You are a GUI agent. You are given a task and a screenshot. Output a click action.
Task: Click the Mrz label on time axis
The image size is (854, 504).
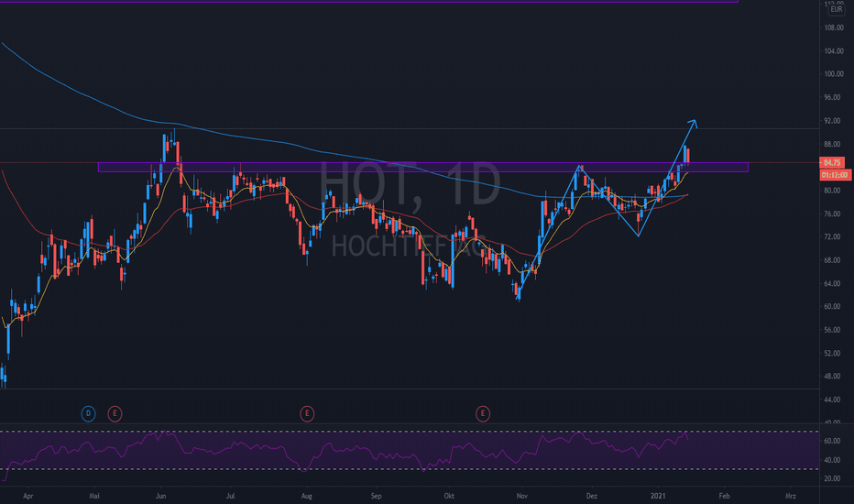791,497
